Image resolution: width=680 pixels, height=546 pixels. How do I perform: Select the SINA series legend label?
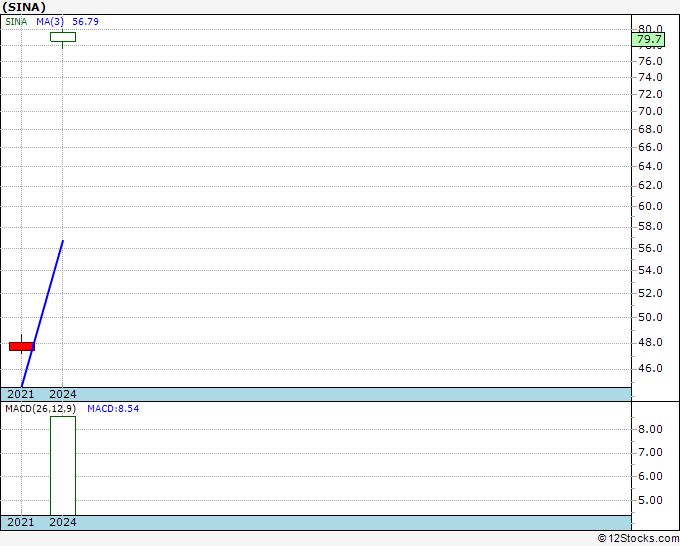point(16,22)
